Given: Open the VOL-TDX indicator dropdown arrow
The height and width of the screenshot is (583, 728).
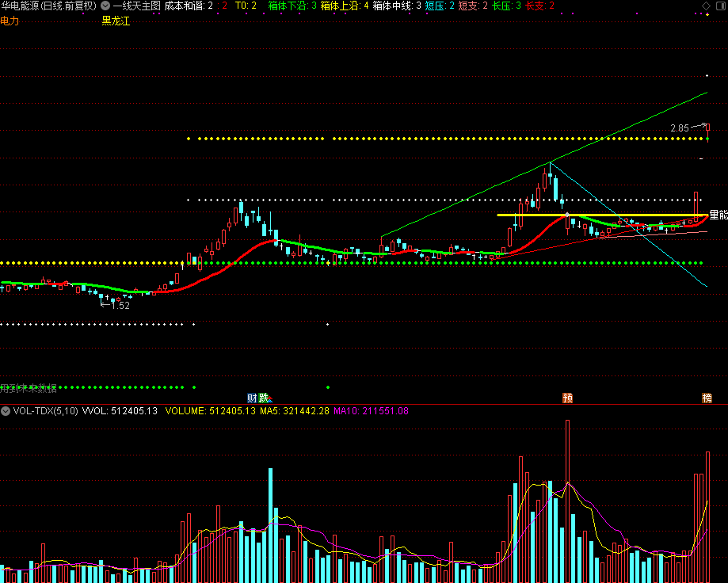Looking at the screenshot, I should click(6, 411).
